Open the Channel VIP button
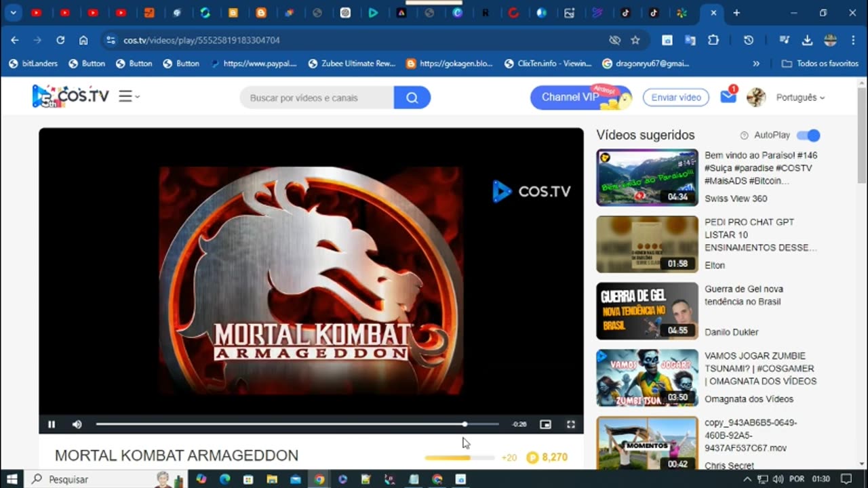868x488 pixels. pyautogui.click(x=580, y=98)
